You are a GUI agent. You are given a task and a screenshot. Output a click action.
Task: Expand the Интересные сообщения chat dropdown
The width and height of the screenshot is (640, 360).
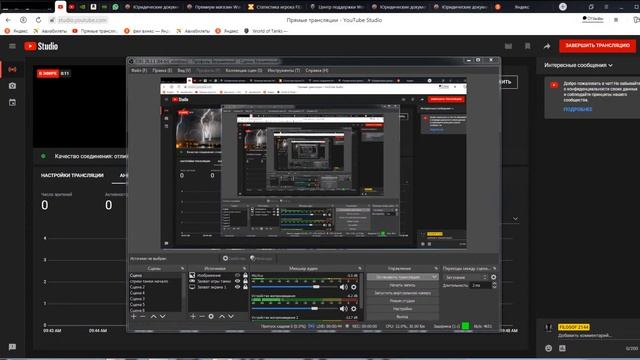tap(578, 65)
